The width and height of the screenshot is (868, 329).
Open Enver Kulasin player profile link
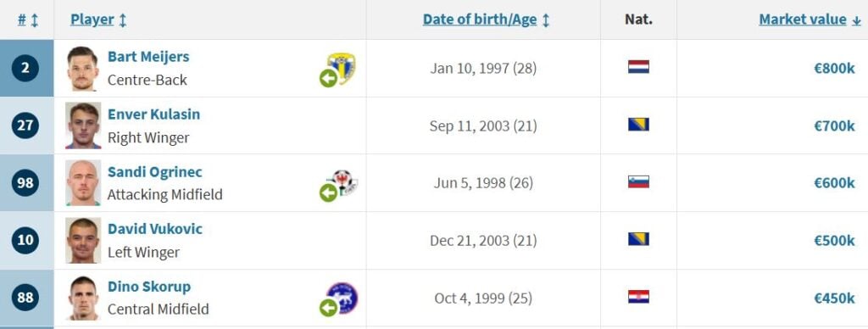154,114
